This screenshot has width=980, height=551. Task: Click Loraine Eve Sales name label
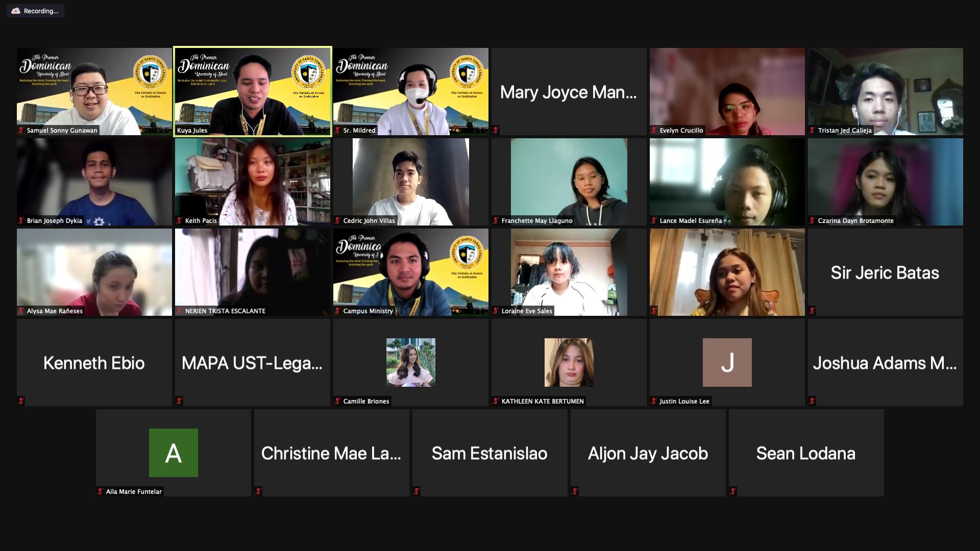(x=526, y=311)
